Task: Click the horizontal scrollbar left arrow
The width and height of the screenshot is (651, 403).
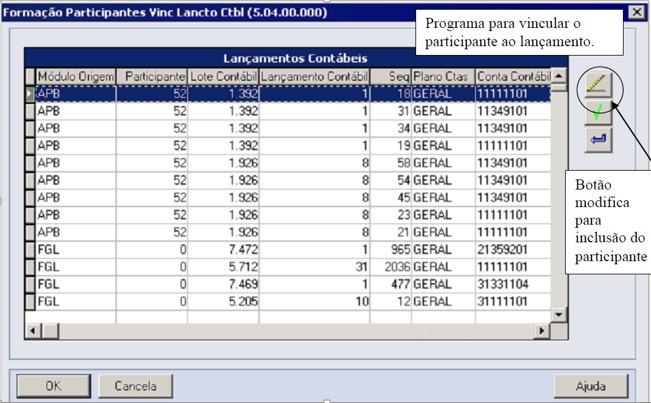Action: [x=33, y=331]
